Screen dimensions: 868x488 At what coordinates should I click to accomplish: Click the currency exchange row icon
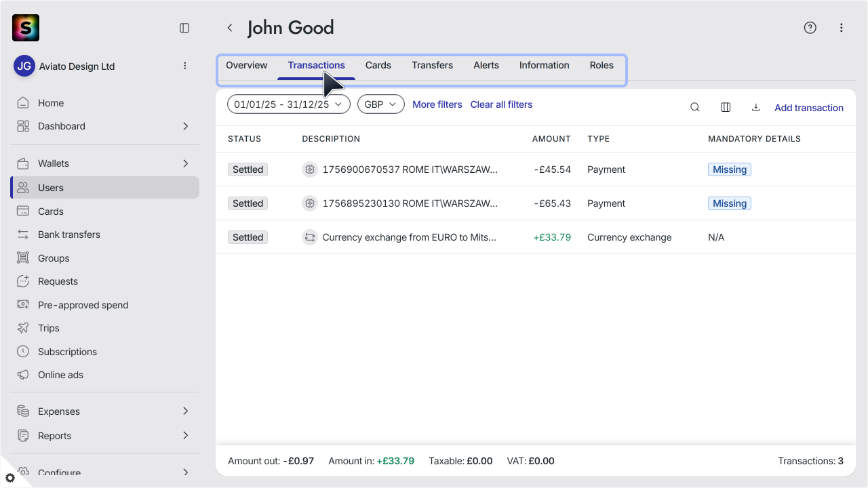[x=310, y=237]
